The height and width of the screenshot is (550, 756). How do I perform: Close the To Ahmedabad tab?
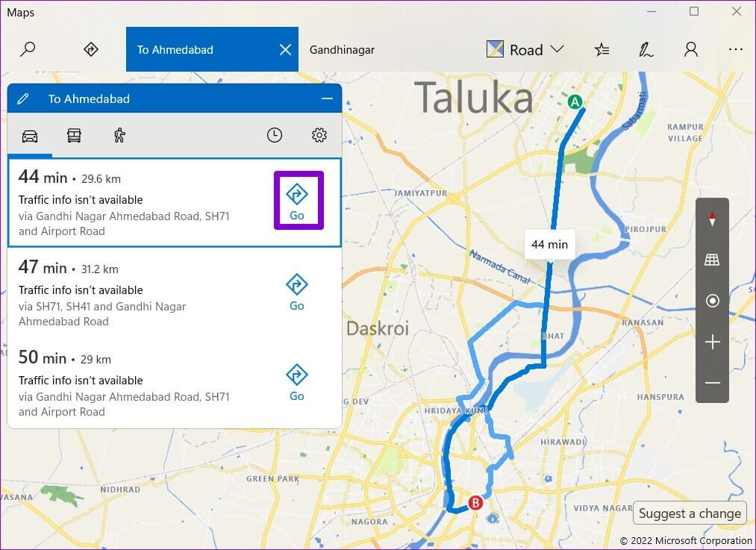(285, 50)
